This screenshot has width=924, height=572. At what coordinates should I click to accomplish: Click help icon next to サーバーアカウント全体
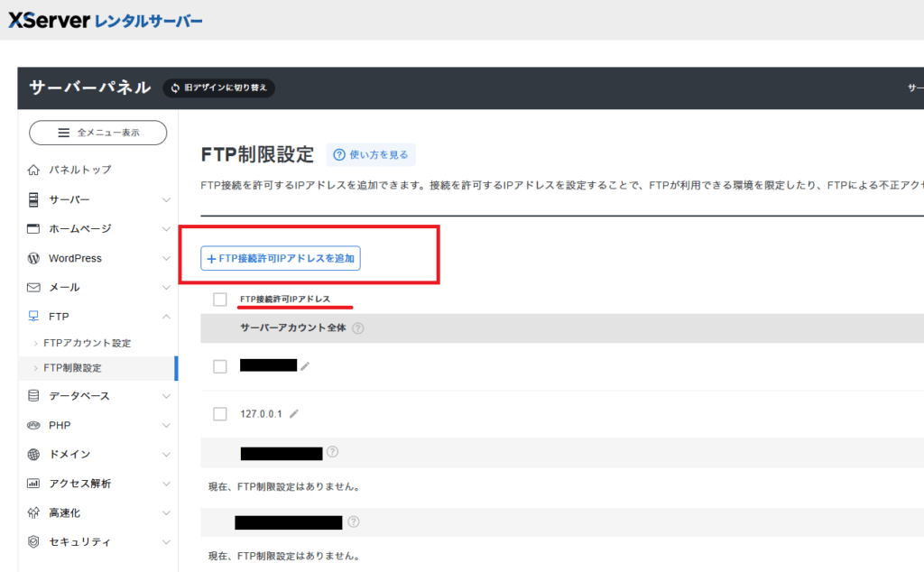coord(358,328)
